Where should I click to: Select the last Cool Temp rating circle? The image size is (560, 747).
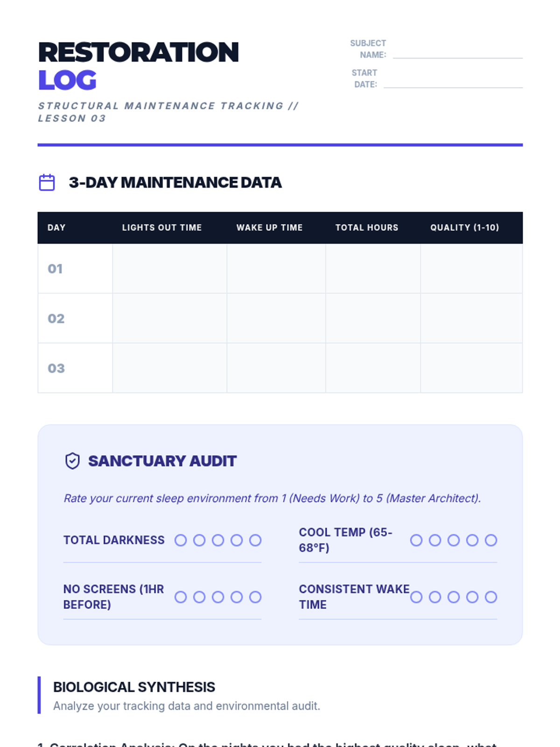[x=491, y=540]
